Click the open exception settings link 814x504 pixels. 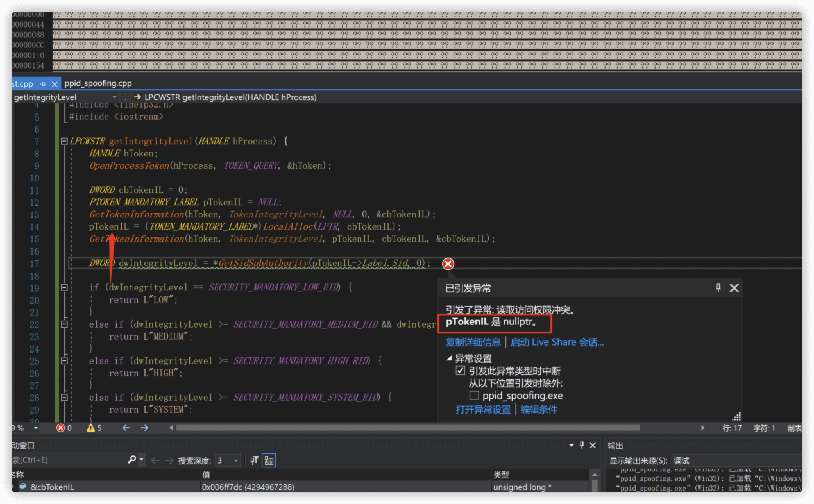click(483, 409)
